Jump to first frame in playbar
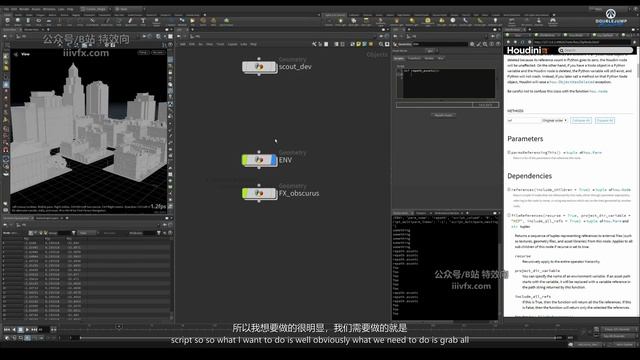Screen dimensions: 640x360 pyautogui.click(x=7, y=329)
